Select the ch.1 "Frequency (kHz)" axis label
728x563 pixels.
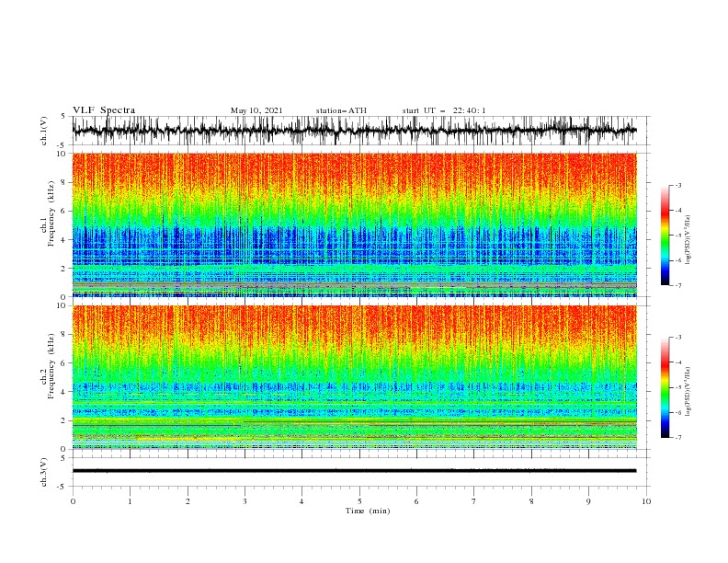coord(51,213)
